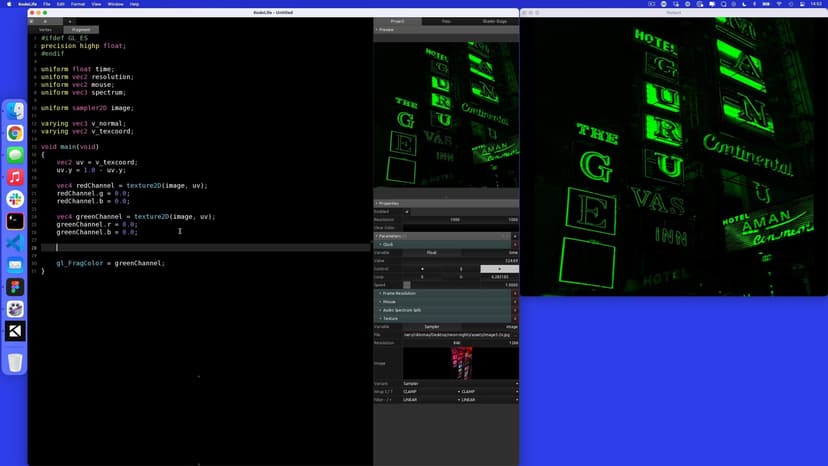Open the Format menu
This screenshot has width=828, height=466.
coord(76,4)
